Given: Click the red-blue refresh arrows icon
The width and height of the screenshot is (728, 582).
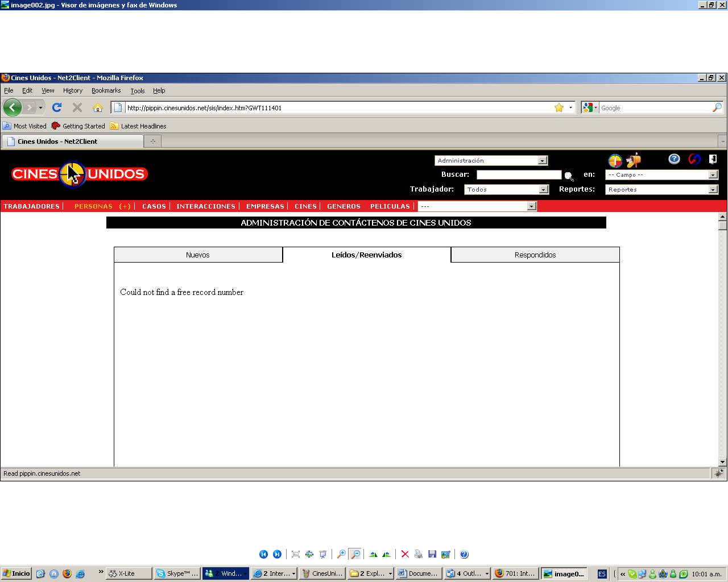Looking at the screenshot, I should pyautogui.click(x=694, y=159).
